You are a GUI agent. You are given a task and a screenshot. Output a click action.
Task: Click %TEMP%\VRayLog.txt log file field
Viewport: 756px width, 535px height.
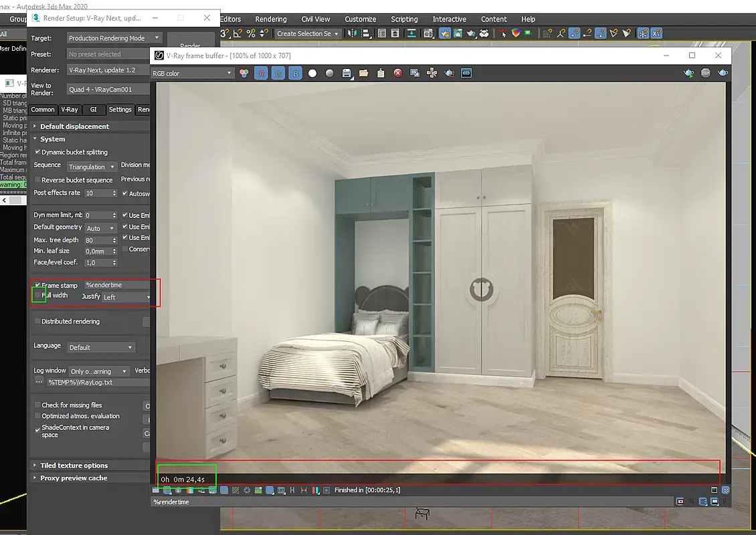pyautogui.click(x=98, y=383)
